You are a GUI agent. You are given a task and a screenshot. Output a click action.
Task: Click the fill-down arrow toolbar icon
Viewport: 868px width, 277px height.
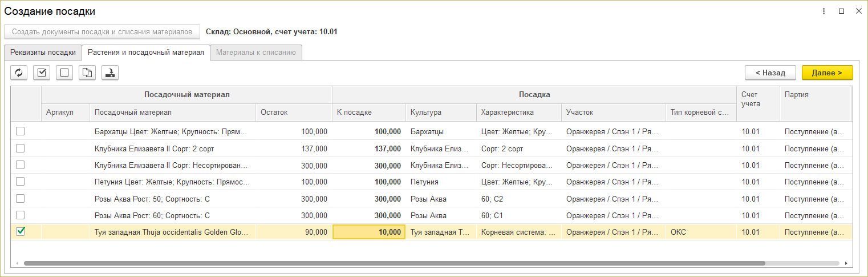tap(110, 73)
